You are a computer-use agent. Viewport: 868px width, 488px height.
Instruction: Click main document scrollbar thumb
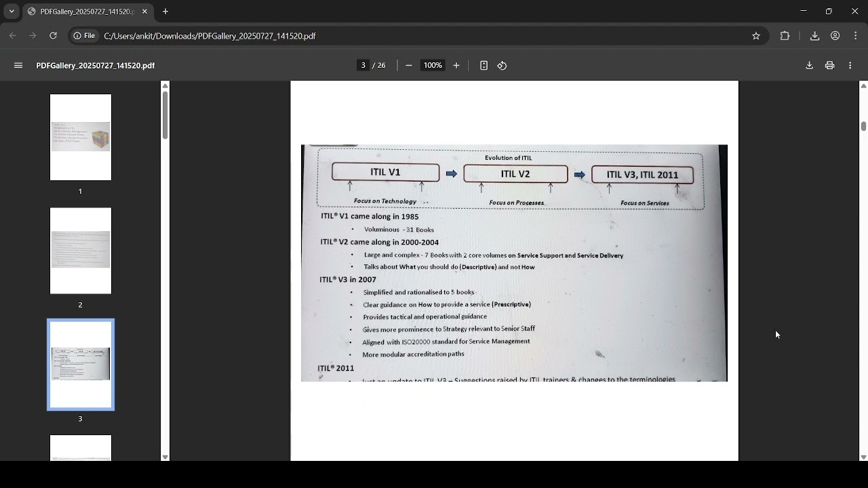[x=863, y=127]
